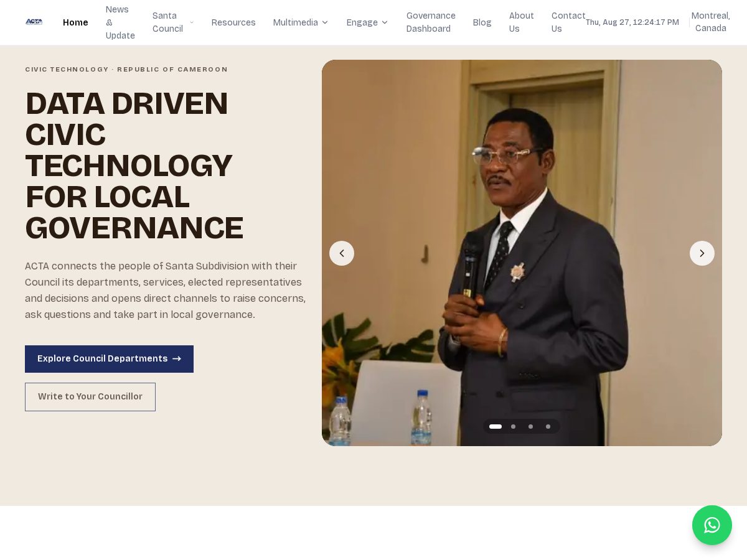Click Explore Council Departments button

109,359
